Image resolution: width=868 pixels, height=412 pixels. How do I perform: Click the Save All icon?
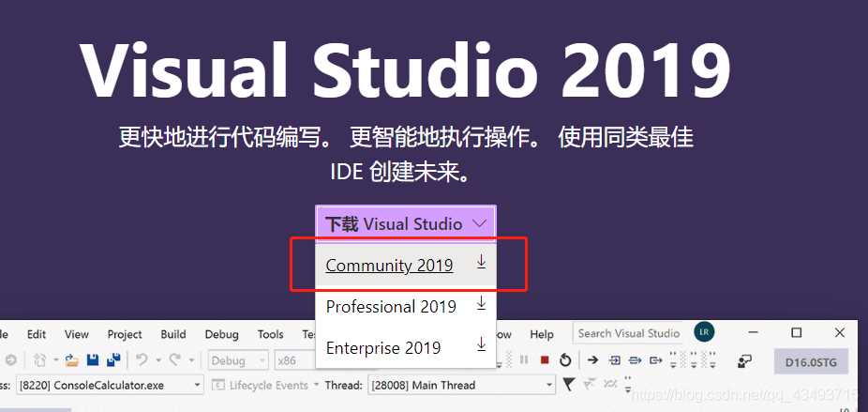114,360
